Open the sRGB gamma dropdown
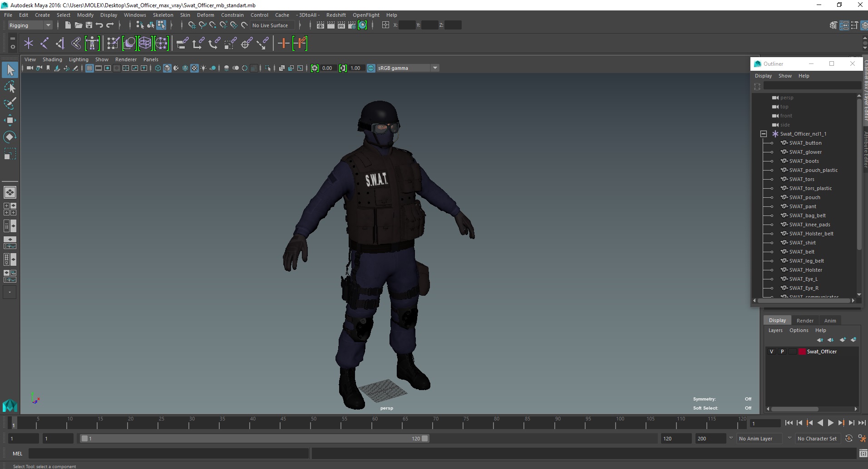Screen dimensions: 868x469 tap(408, 68)
